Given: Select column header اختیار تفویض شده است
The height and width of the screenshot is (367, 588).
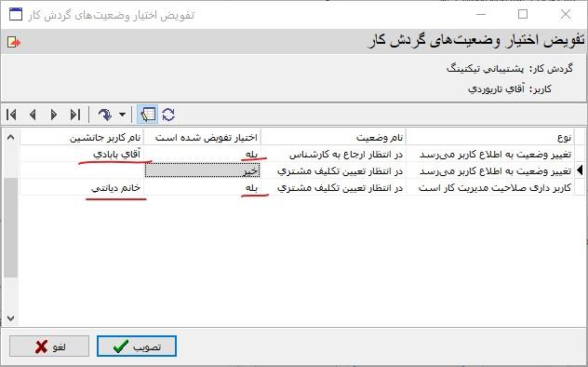Looking at the screenshot, I should click(203, 137).
